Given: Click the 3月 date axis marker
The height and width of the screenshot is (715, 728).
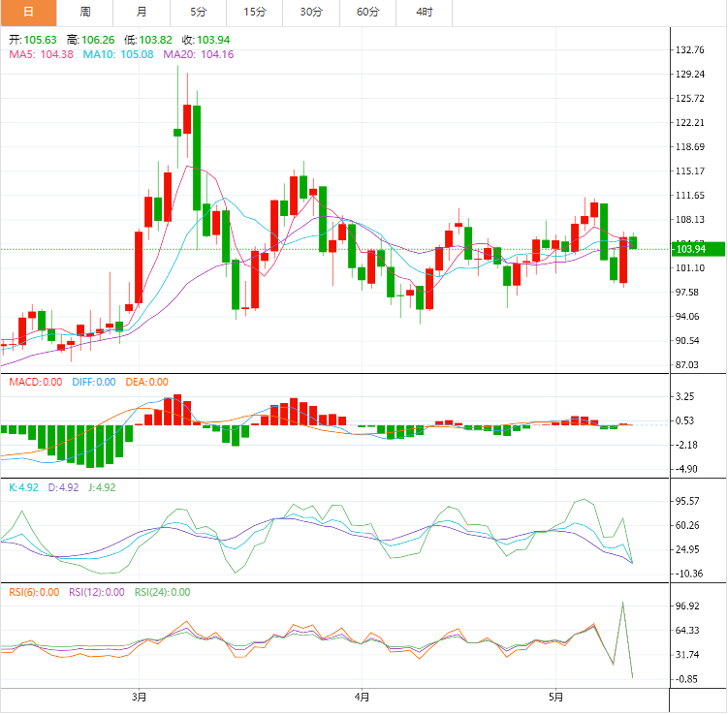Looking at the screenshot, I should (x=139, y=697).
